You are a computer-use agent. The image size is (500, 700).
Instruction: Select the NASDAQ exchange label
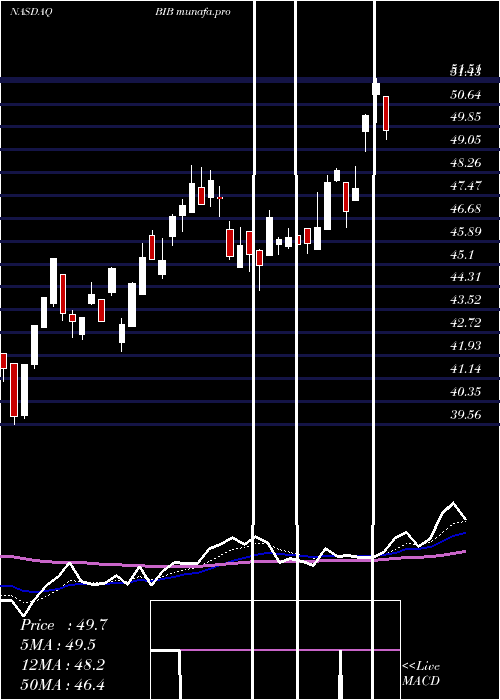pos(31,12)
